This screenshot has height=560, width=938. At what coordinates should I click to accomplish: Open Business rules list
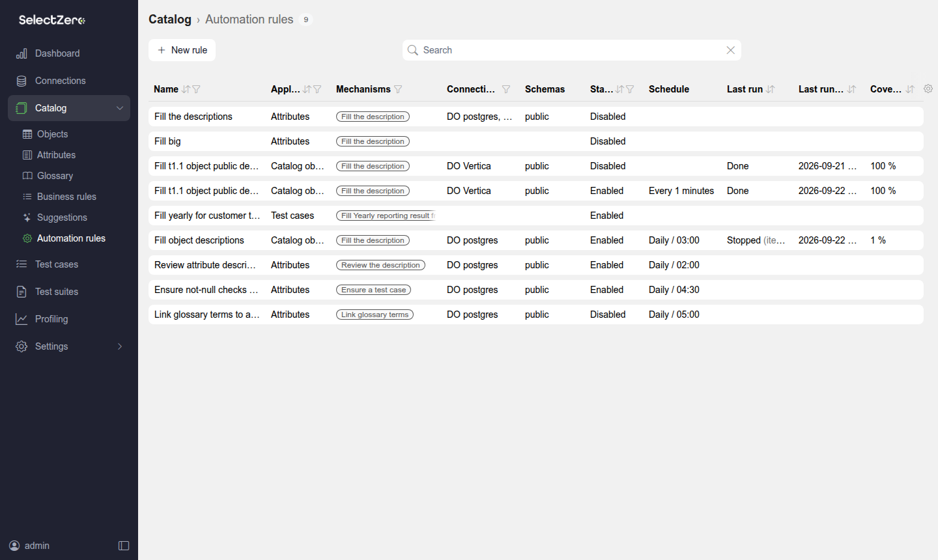(66, 197)
